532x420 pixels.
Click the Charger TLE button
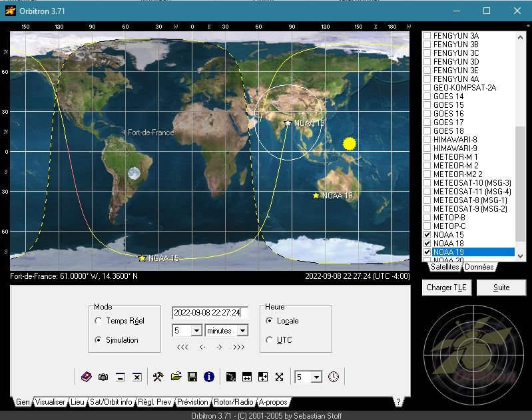coord(447,288)
